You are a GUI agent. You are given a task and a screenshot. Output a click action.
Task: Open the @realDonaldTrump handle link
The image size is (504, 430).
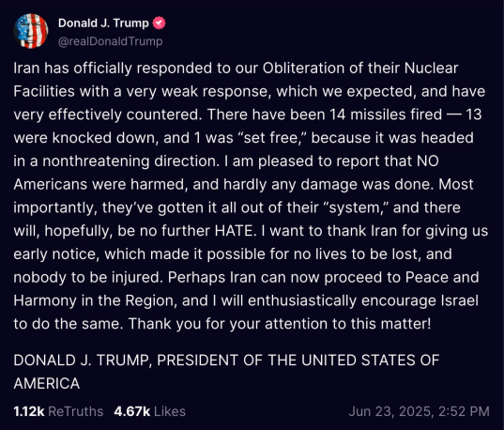(110, 41)
